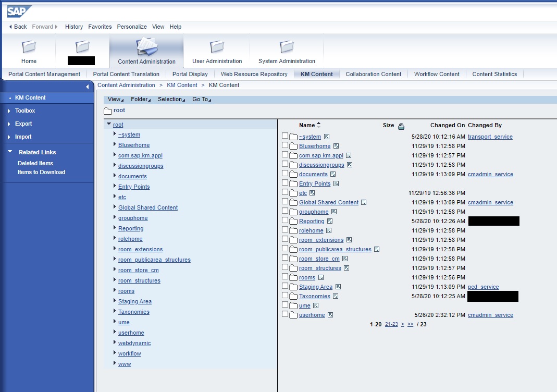The height and width of the screenshot is (392, 557).
Task: Click KM Content breadcrumb middle link
Action: 182,85
